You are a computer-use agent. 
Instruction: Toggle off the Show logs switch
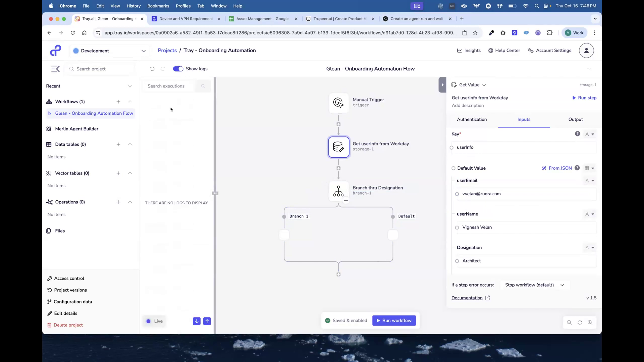click(x=178, y=69)
